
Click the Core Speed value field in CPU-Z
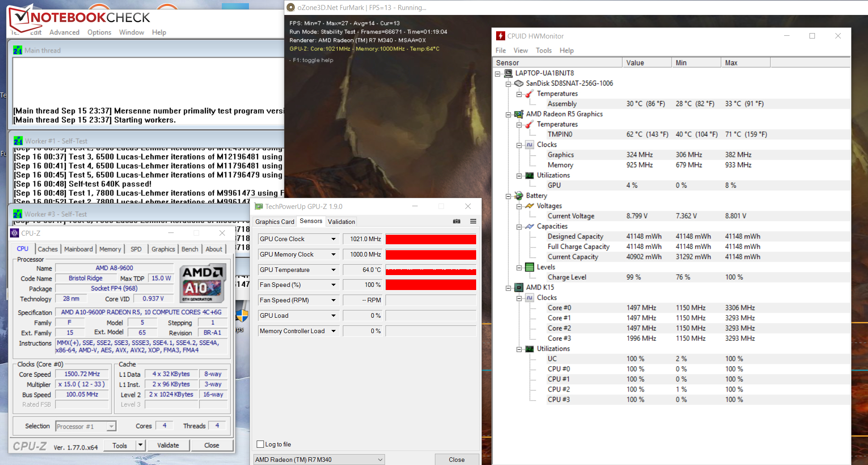(x=82, y=374)
